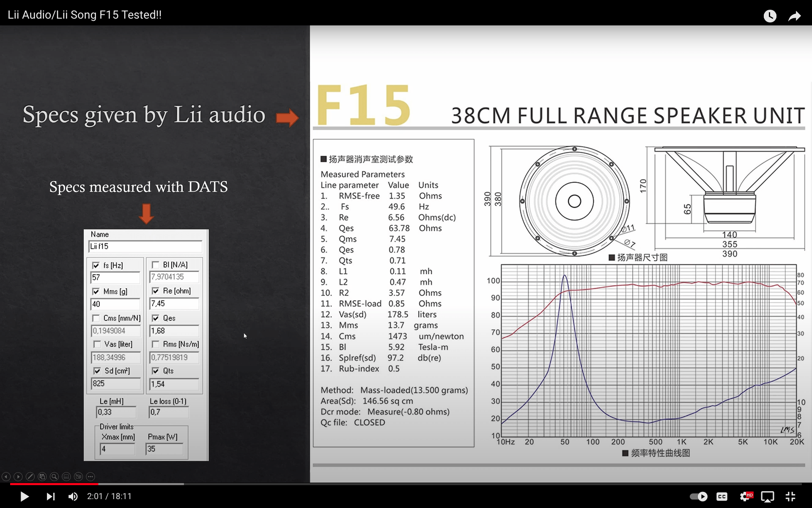
Task: Click the 38CM FULL RANGE SPEAKER UNIT heading
Action: pyautogui.click(x=628, y=116)
